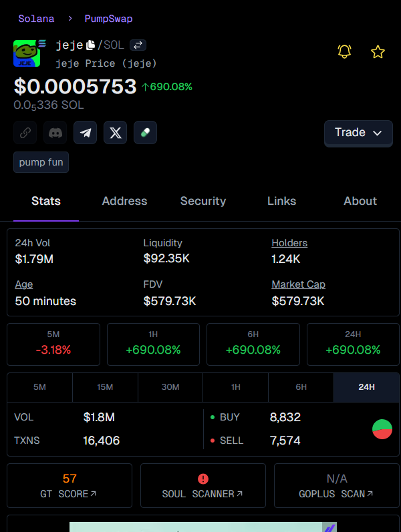This screenshot has height=532, width=401.
Task: Click the 7,574 SELL count
Action: click(x=285, y=441)
